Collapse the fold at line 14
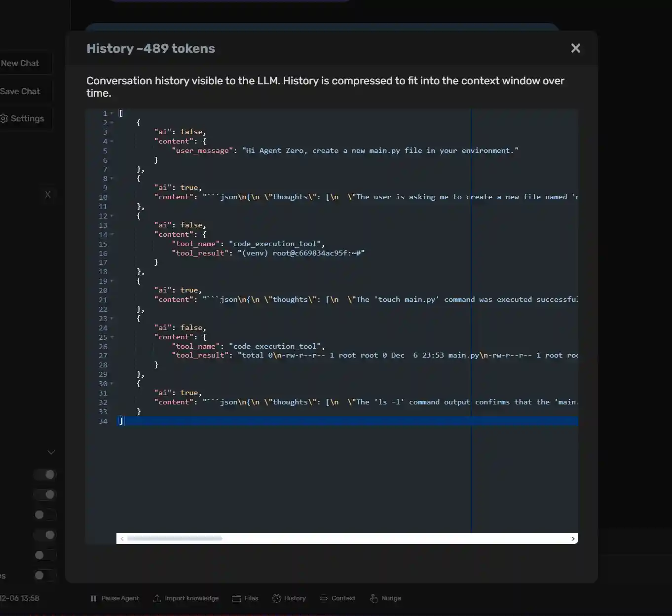Image resolution: width=672 pixels, height=616 pixels. tap(112, 235)
